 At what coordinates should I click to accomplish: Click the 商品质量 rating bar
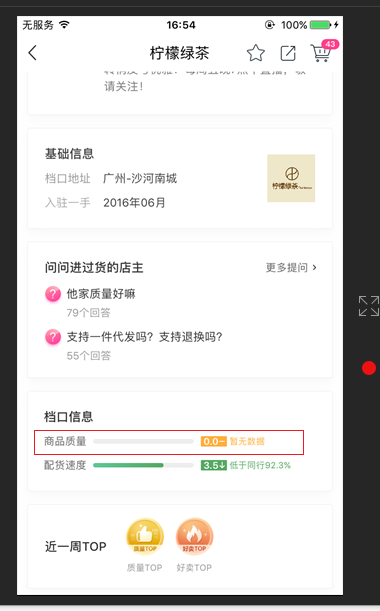click(x=143, y=441)
